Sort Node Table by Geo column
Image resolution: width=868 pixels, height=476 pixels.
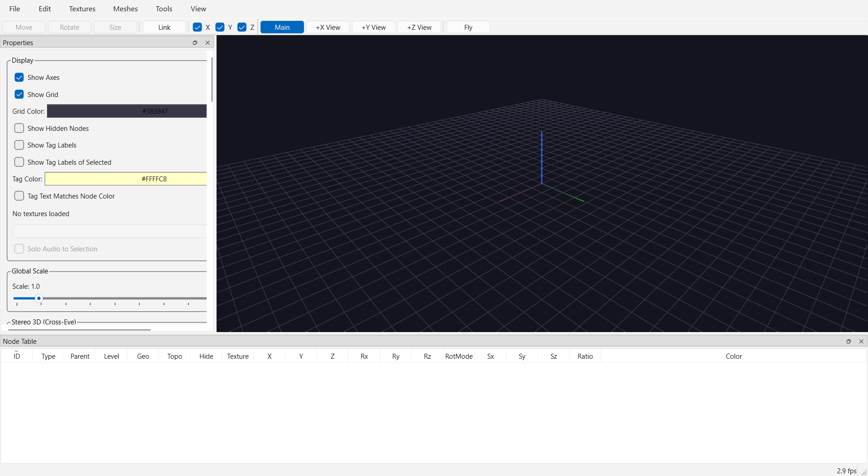pos(143,356)
